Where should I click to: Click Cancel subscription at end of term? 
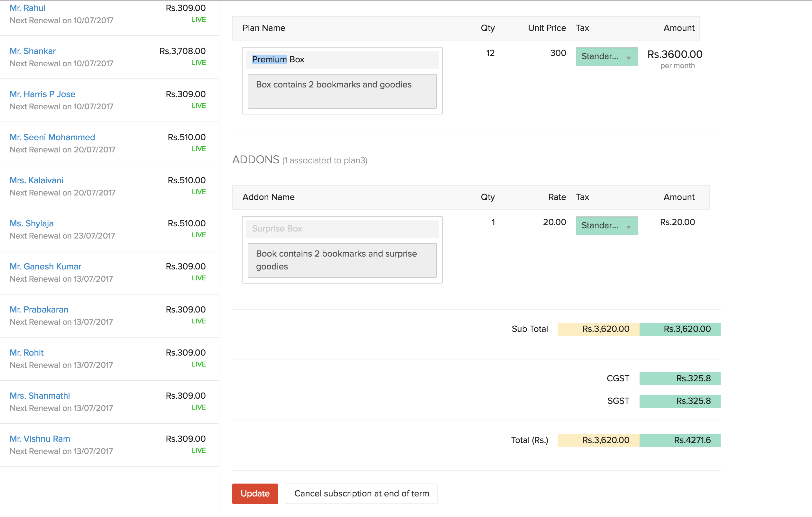[361, 494]
